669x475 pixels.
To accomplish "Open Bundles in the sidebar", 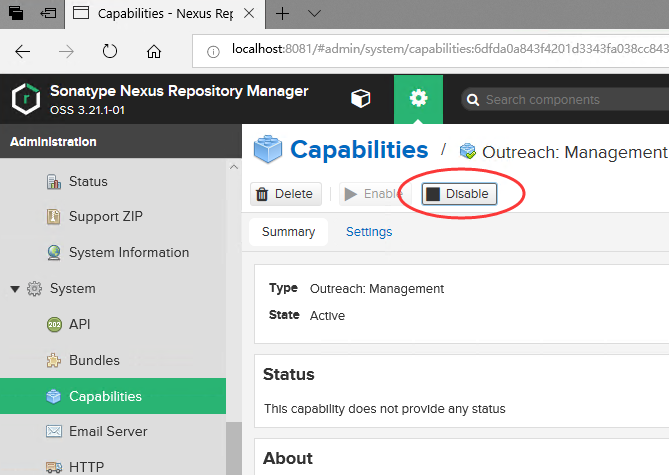I will pos(94,360).
